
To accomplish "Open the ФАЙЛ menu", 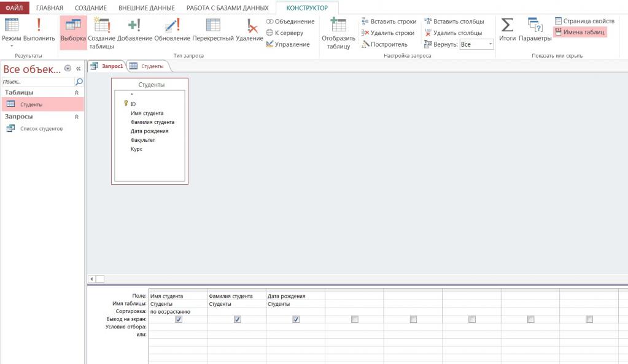I will pos(14,7).
